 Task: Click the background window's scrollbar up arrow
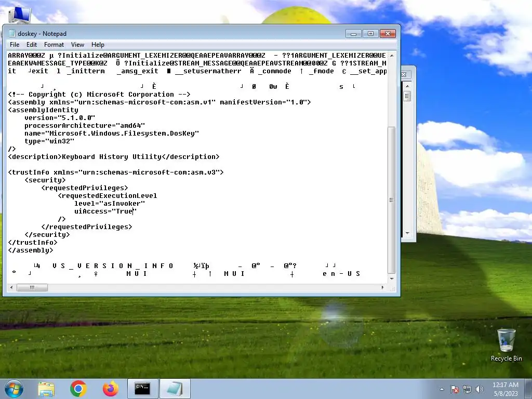[x=407, y=86]
